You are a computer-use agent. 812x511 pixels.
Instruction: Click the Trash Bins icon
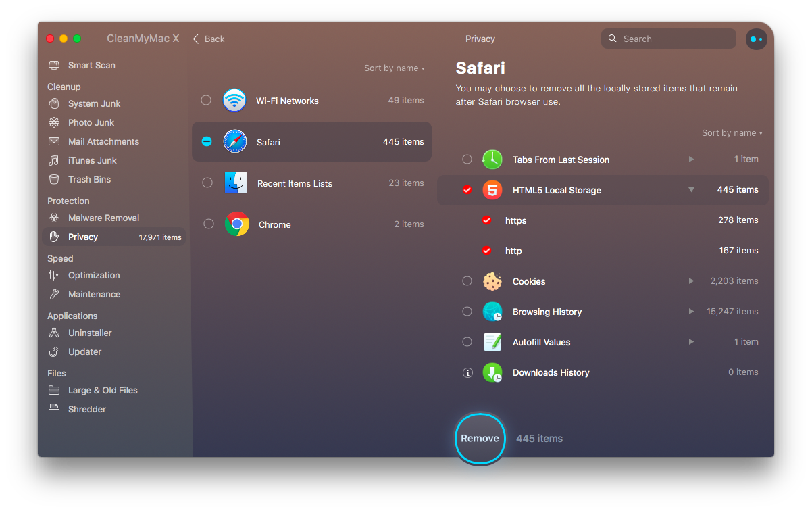54,180
